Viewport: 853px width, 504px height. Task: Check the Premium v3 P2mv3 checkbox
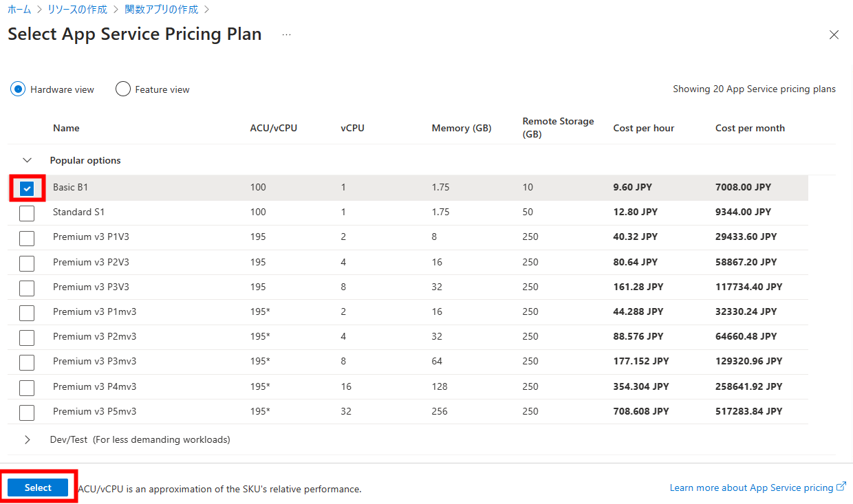tap(27, 338)
